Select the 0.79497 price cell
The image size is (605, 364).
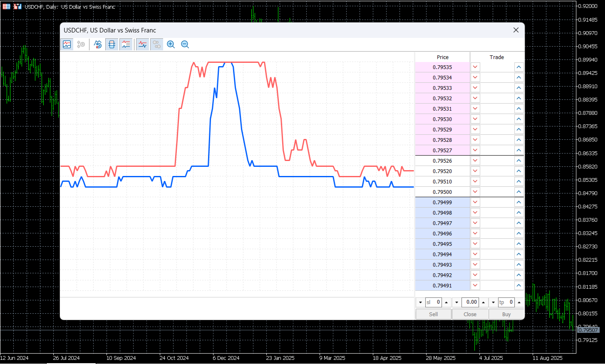442,223
